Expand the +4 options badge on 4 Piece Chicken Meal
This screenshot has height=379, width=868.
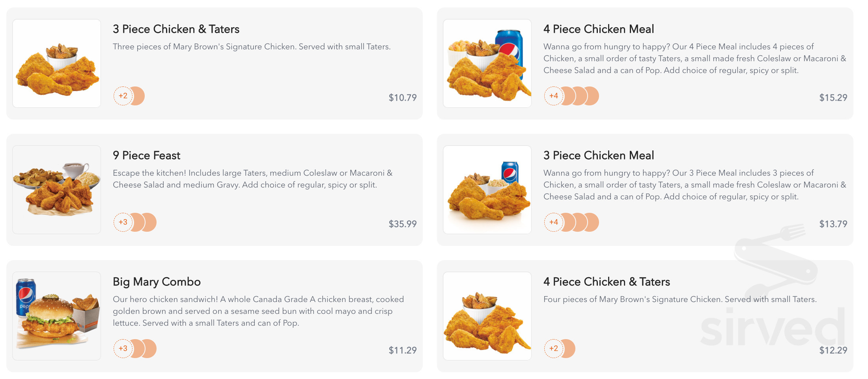click(554, 96)
